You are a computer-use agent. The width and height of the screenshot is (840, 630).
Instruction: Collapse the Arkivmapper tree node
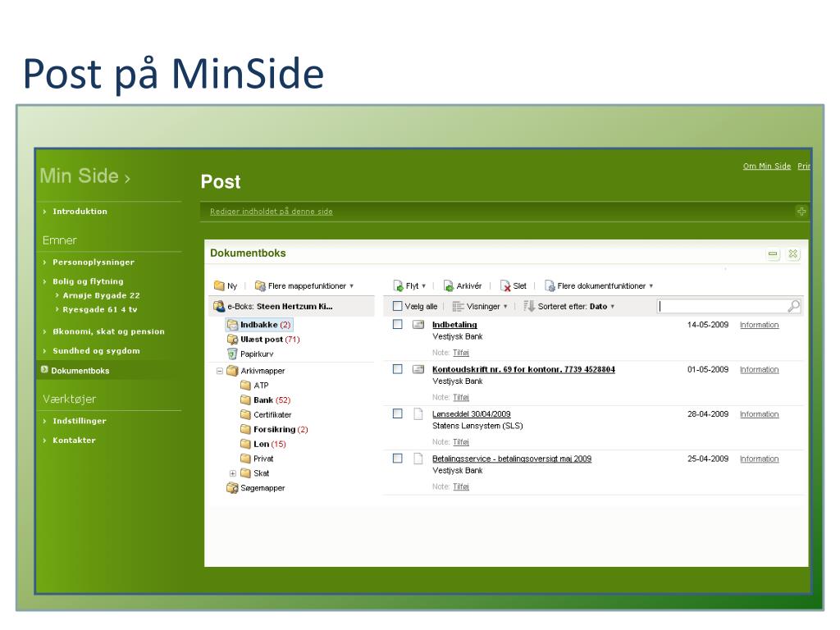(220, 371)
